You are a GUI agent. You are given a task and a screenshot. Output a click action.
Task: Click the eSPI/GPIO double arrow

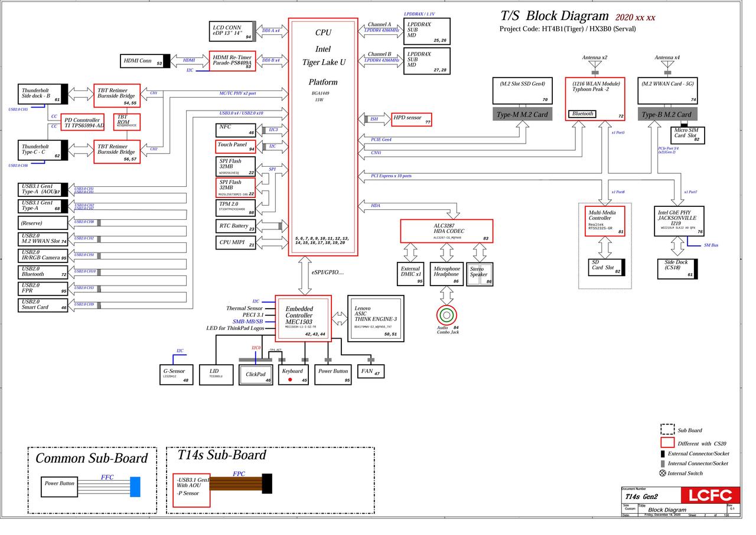pos(305,275)
